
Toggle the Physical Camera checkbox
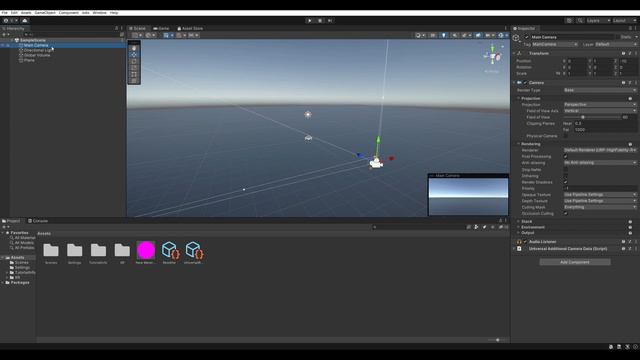566,136
